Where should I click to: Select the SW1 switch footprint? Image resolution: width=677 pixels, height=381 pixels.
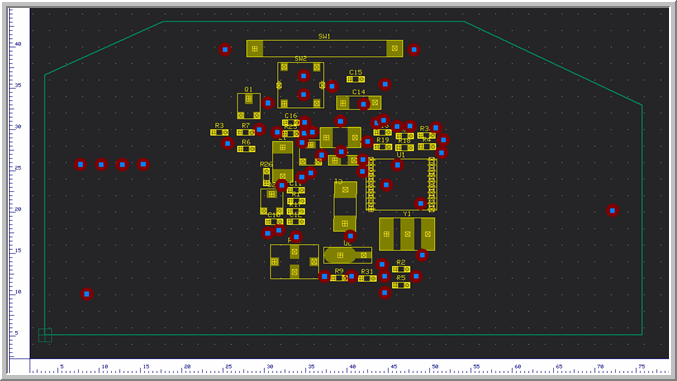[x=324, y=48]
